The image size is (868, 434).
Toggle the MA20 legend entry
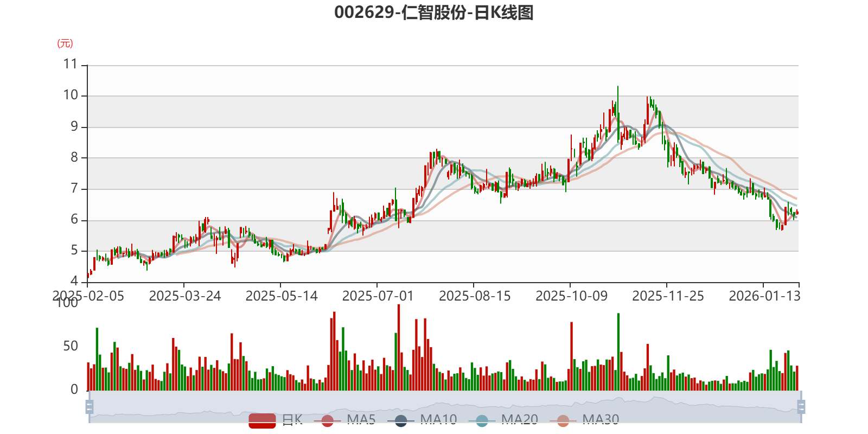coord(503,420)
